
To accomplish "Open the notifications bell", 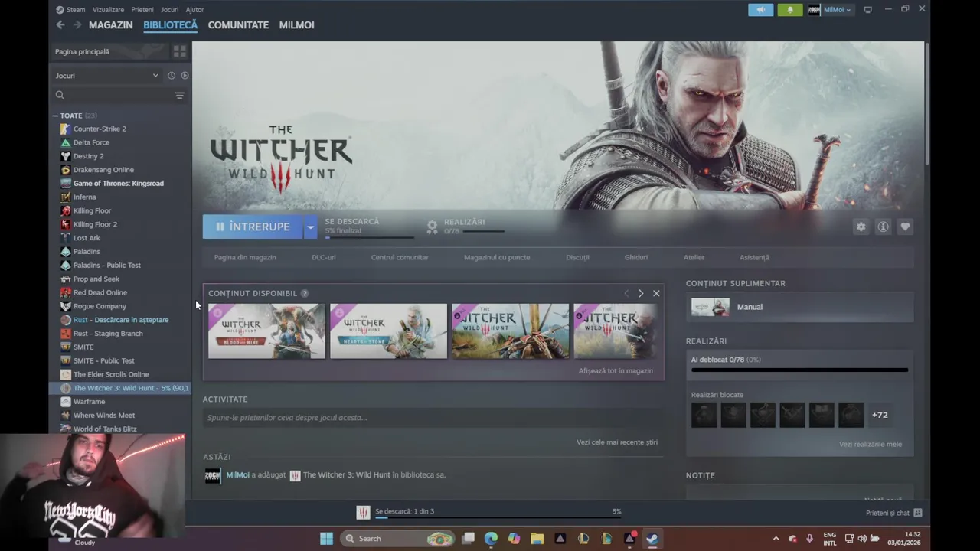I will [x=790, y=10].
